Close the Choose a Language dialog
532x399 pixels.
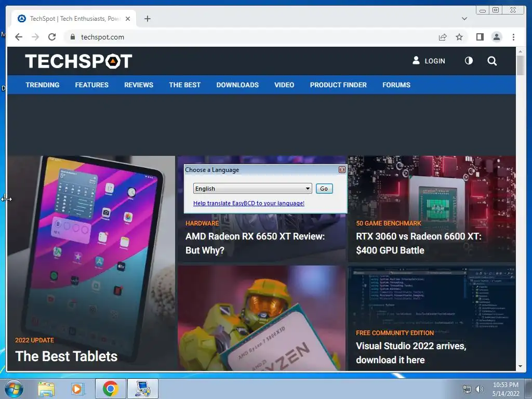[342, 170]
